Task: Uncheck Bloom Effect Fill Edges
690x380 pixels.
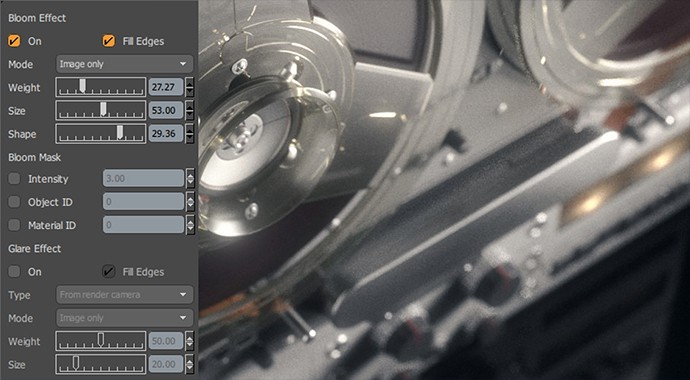Action: [109, 41]
